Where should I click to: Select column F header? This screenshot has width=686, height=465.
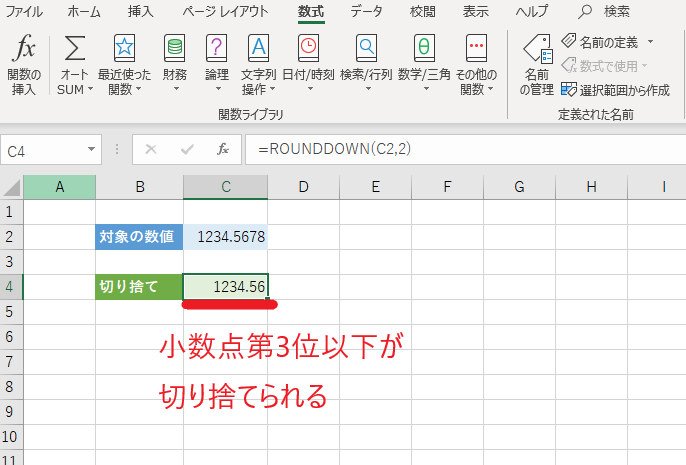[x=447, y=187]
